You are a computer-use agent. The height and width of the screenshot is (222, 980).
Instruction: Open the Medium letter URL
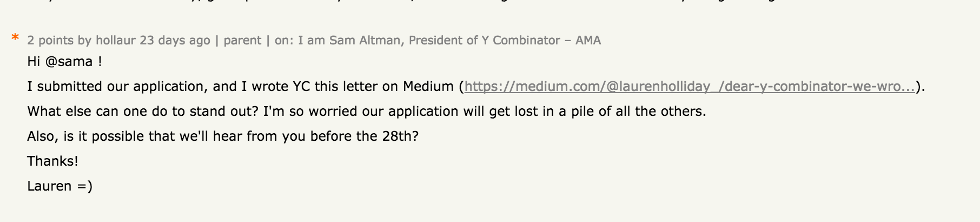(x=690, y=87)
